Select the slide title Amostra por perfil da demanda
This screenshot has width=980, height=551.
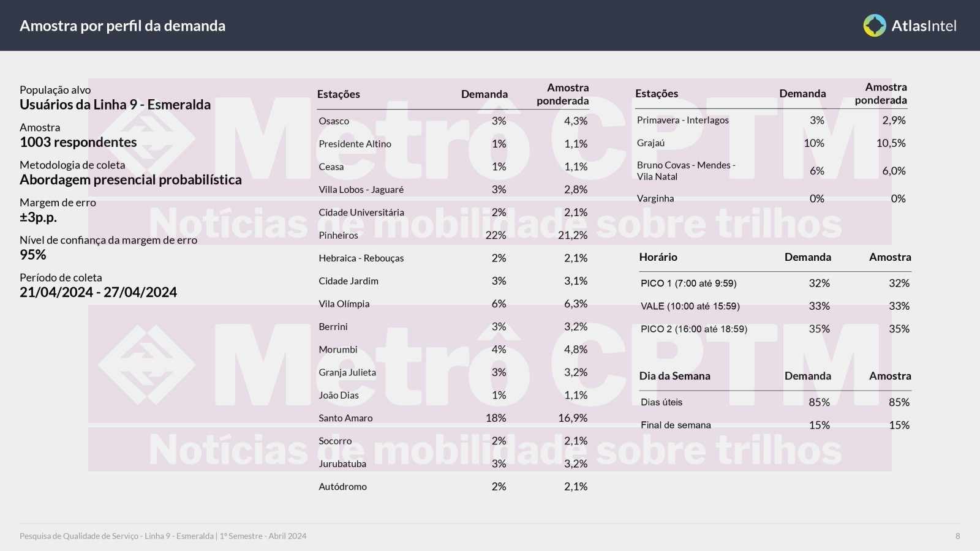pos(123,26)
